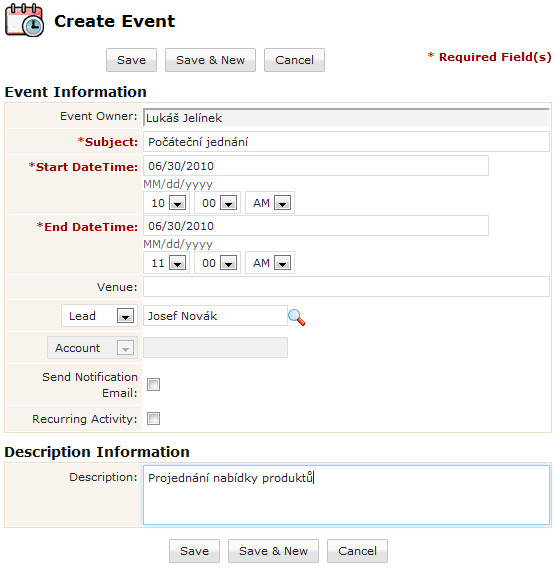
Task: Open the start minutes dropdown
Action: pos(217,203)
